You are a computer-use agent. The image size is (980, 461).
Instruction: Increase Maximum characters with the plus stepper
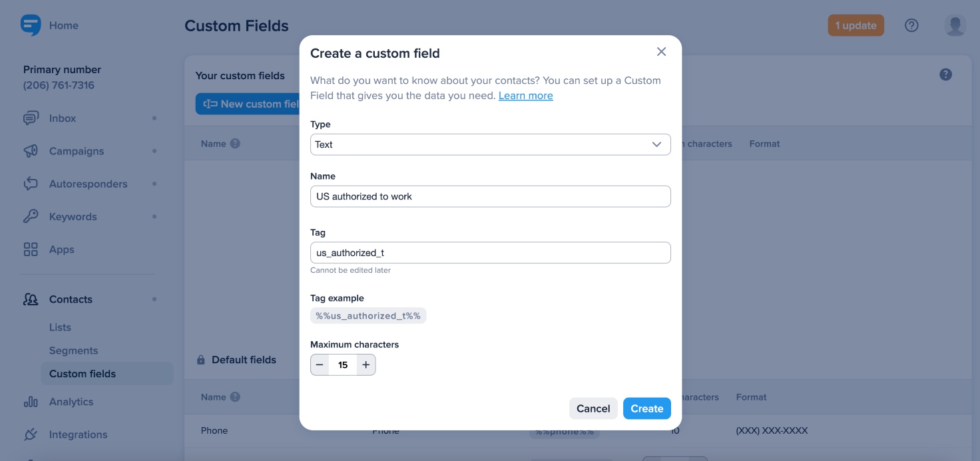click(x=366, y=365)
